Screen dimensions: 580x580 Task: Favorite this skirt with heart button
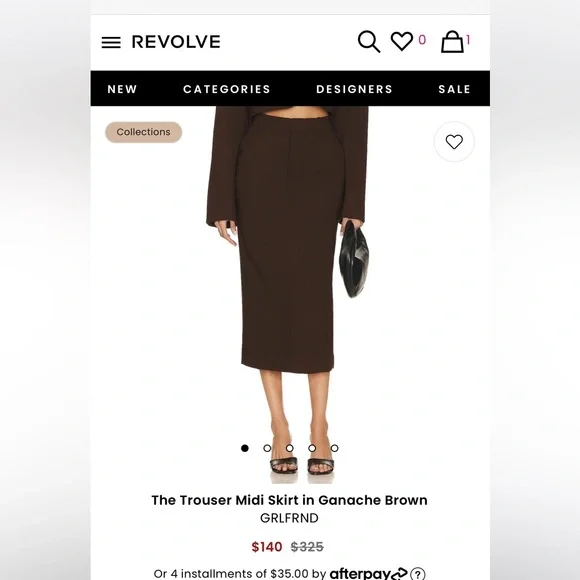click(x=454, y=142)
